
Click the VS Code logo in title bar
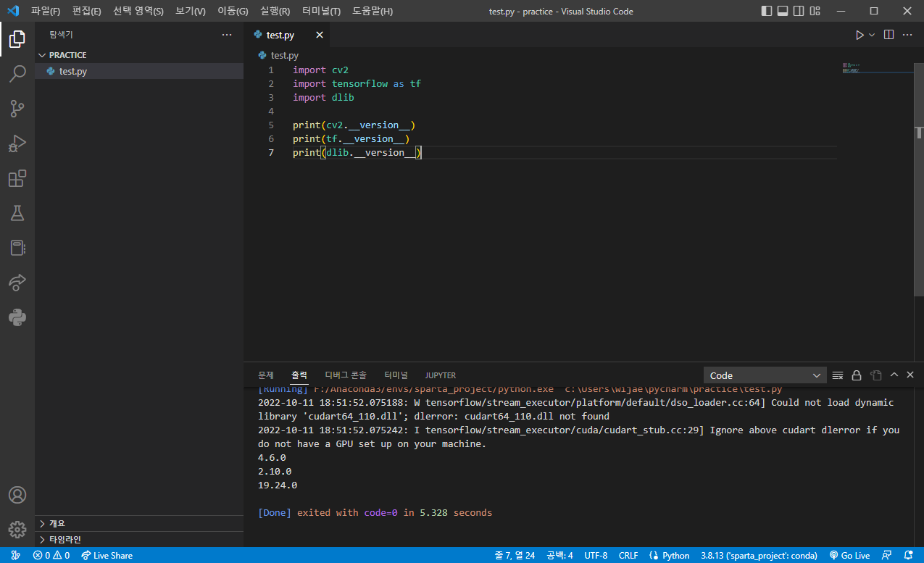[12, 11]
